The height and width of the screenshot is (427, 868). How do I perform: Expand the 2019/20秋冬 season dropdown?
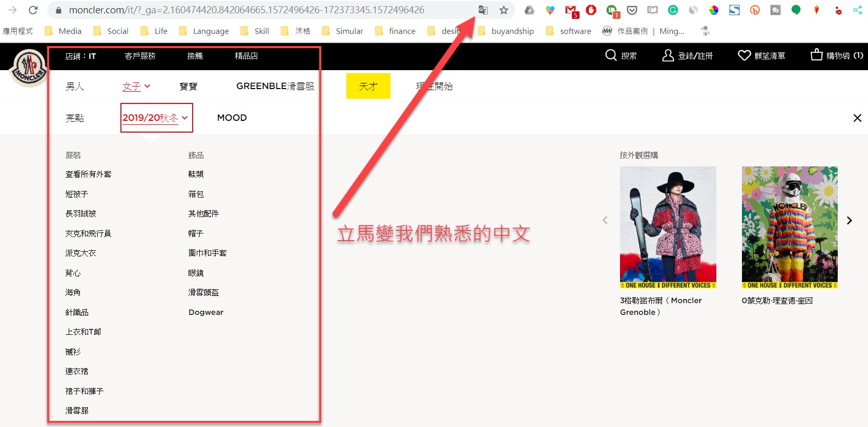tap(156, 118)
